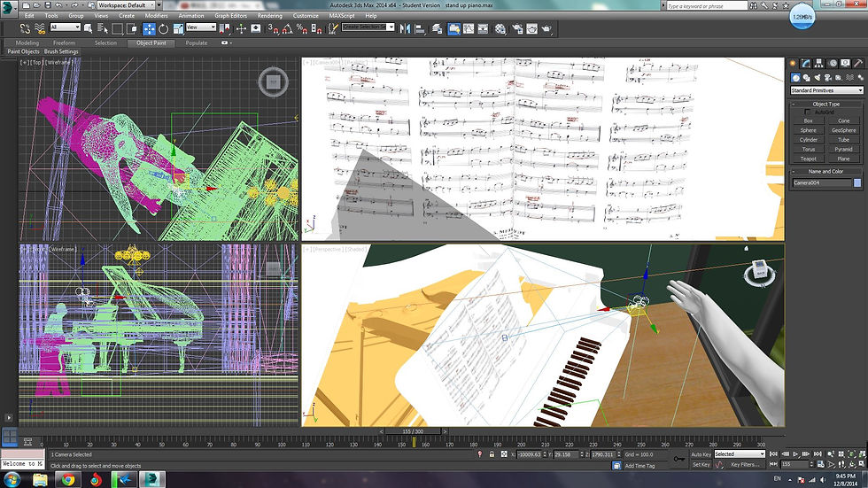868x488 pixels.
Task: Click the Pyramid primitive button
Action: tap(843, 149)
